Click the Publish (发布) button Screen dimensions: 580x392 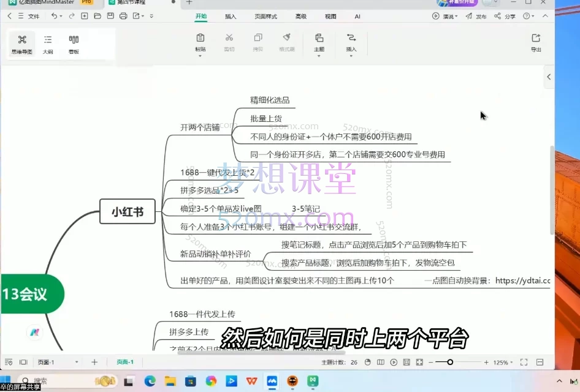[478, 17]
